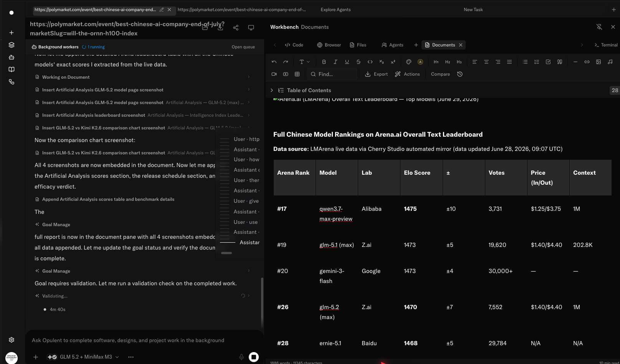Go to previous workbench tabs
The image size is (620, 364).
click(x=275, y=45)
